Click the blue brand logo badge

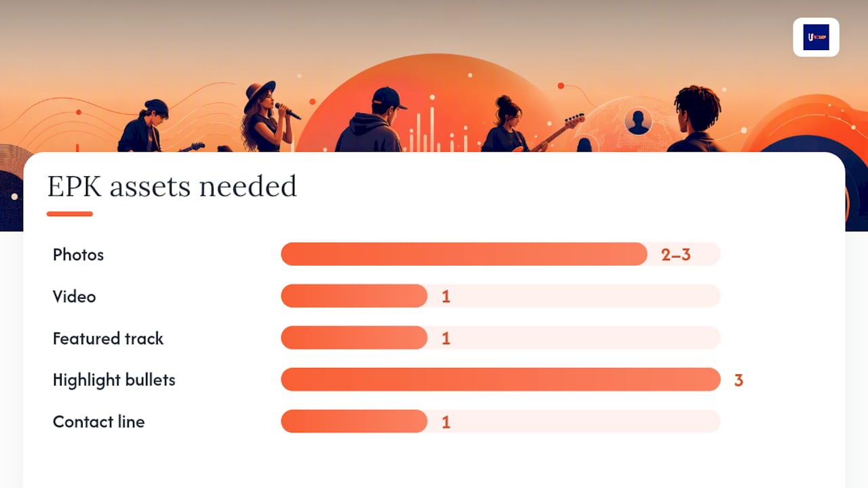click(x=816, y=37)
